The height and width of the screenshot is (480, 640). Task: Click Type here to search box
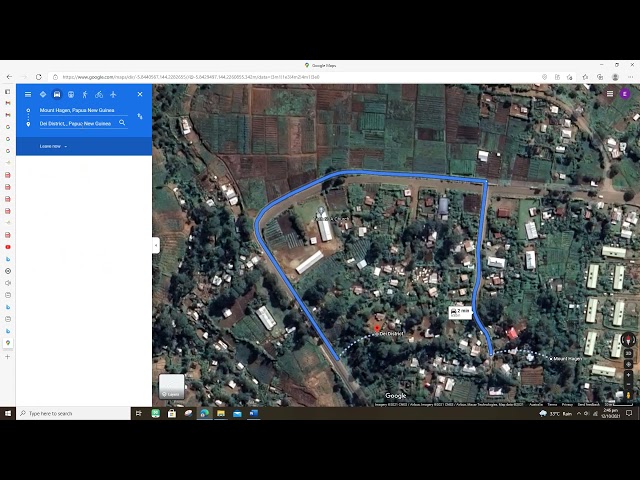pyautogui.click(x=73, y=413)
